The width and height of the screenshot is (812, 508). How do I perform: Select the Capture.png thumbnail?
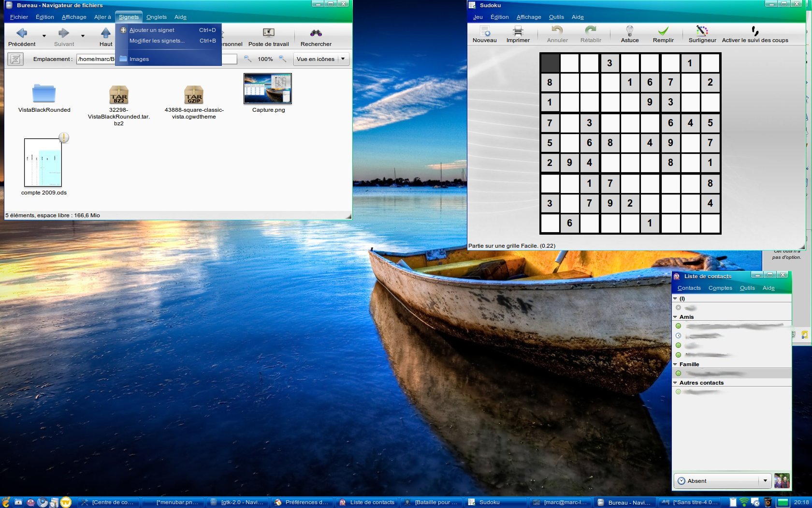pos(268,89)
